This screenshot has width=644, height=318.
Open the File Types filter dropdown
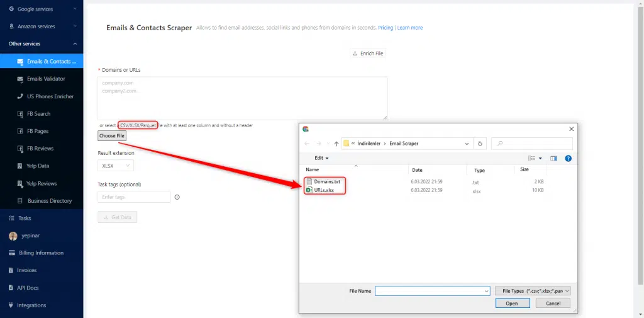coord(533,291)
